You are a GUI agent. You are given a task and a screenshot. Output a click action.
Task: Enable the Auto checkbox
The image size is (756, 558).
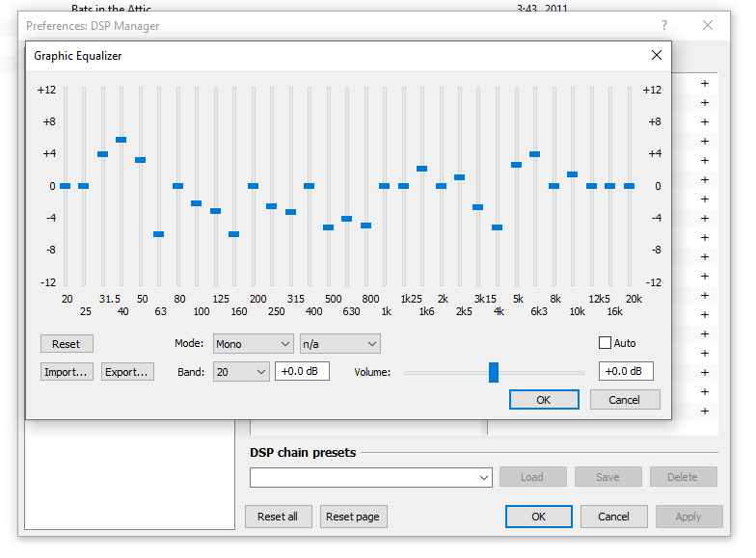(x=606, y=343)
